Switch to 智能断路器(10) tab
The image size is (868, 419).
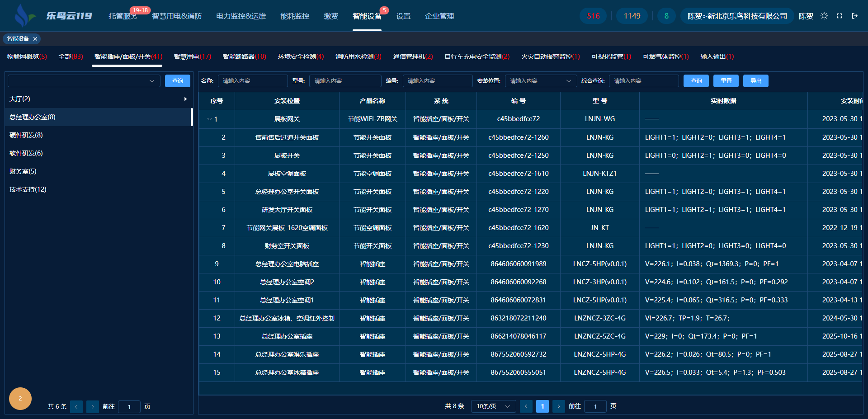click(245, 56)
